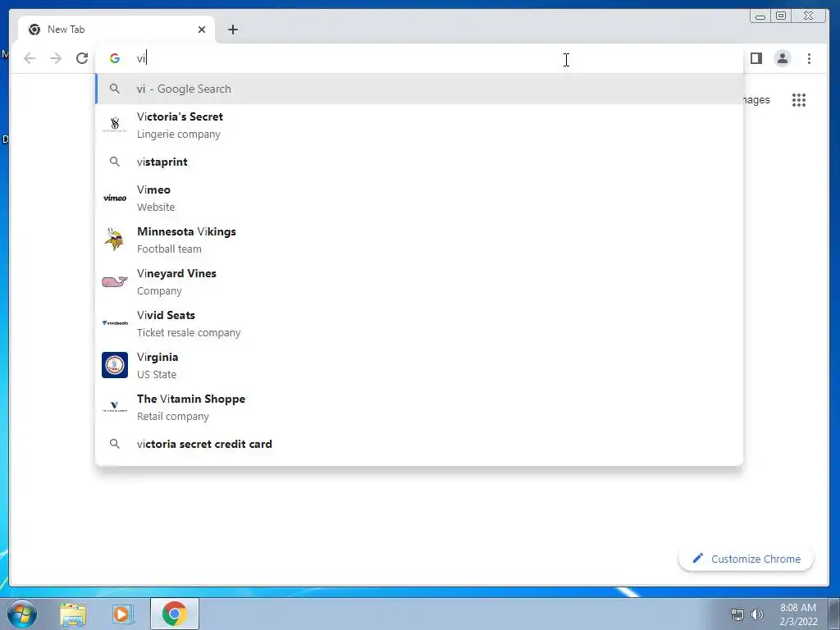This screenshot has height=630, width=840.
Task: Click the Customize Chrome button
Action: pos(746,559)
